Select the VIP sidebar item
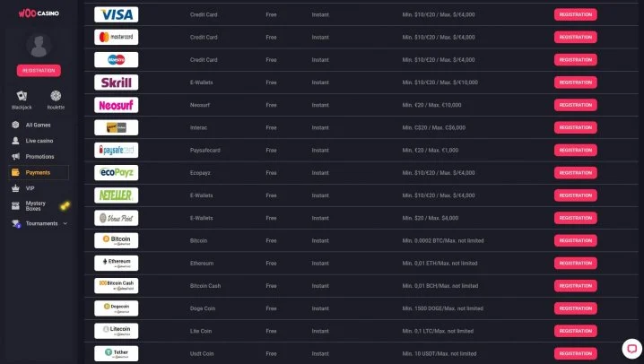This screenshot has width=644, height=364. 30,188
